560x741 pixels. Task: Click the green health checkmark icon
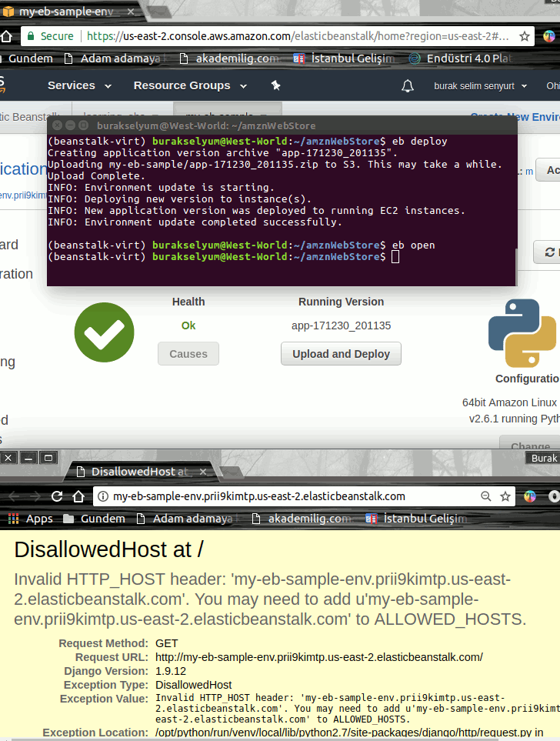104,332
